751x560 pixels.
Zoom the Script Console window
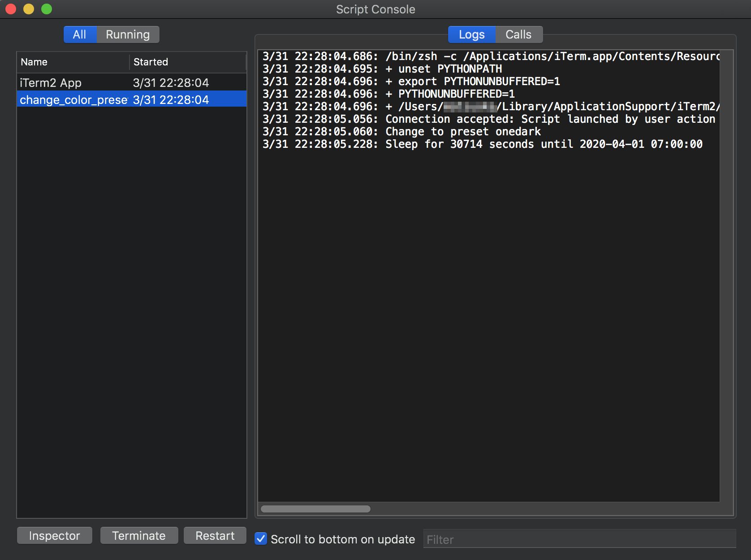point(47,9)
